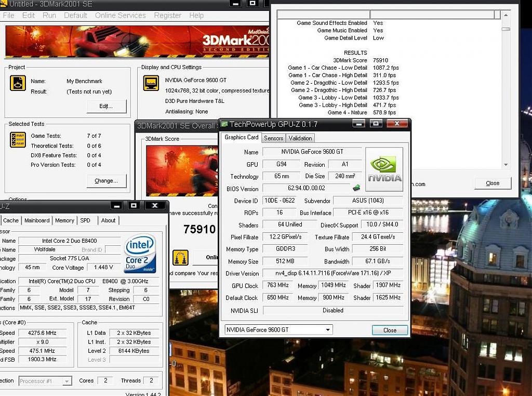Click the Memory Size 512 MB field
This screenshot has height=396, width=532.
[285, 261]
